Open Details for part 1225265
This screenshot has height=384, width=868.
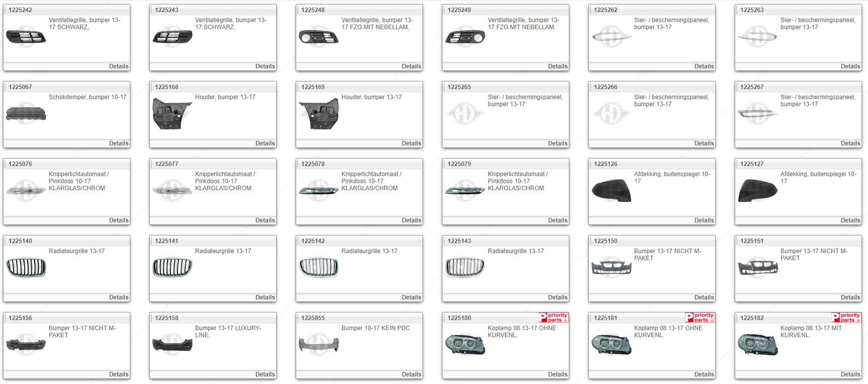click(x=558, y=143)
